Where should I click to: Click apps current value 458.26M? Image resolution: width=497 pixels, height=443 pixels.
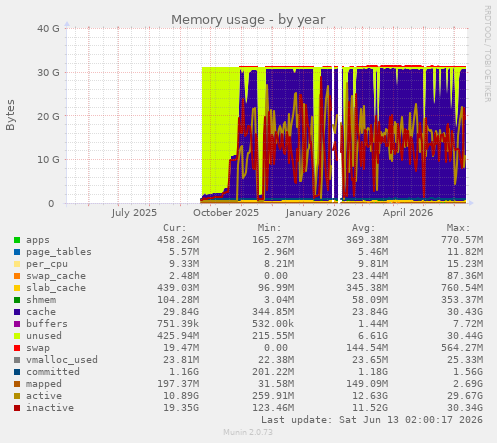[x=178, y=240]
